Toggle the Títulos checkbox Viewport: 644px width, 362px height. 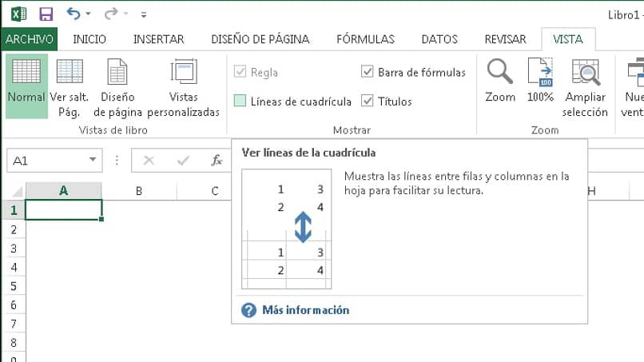tap(368, 101)
